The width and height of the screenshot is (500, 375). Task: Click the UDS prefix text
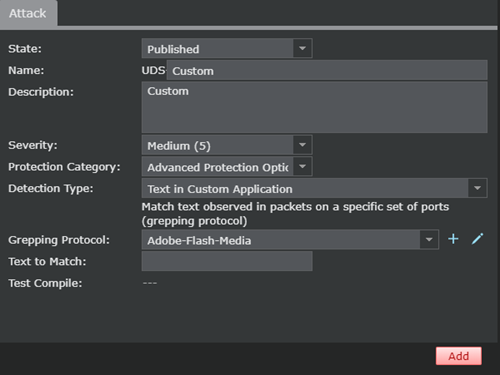click(153, 70)
